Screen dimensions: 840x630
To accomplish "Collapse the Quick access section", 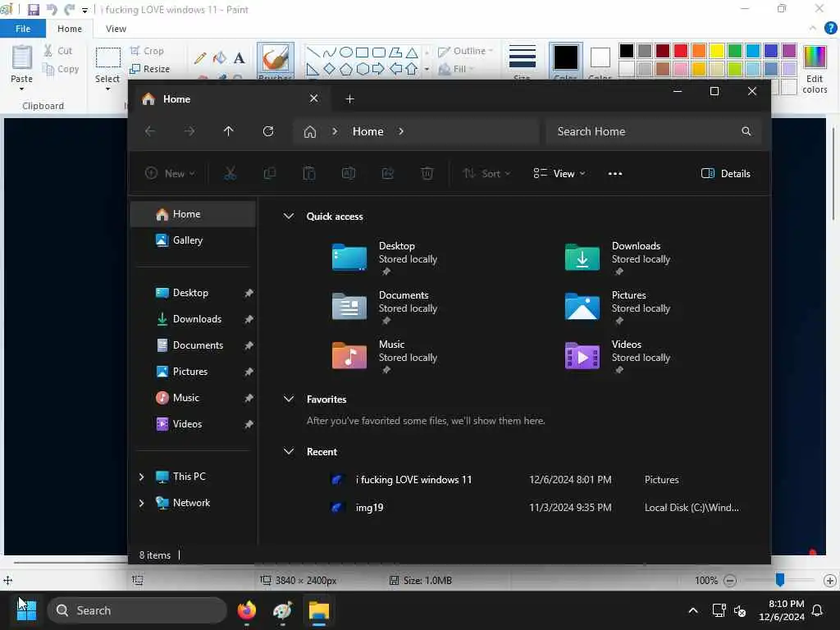I will (x=288, y=216).
